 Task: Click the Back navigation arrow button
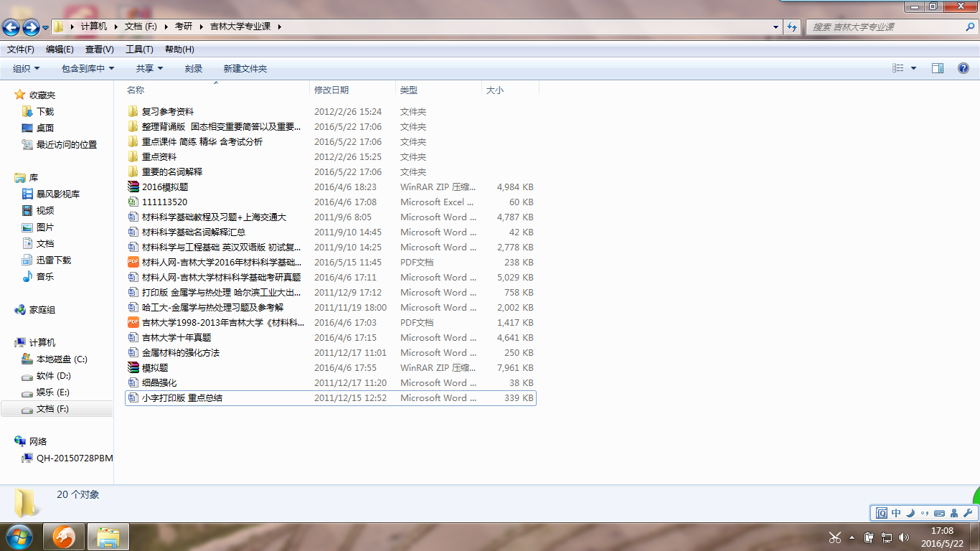(11, 27)
